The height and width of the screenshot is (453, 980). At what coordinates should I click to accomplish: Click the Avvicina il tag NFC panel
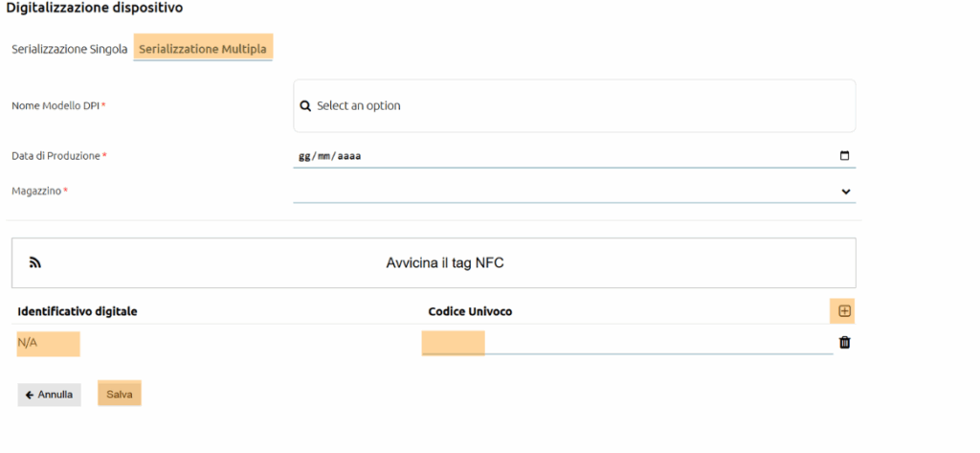pos(434,262)
